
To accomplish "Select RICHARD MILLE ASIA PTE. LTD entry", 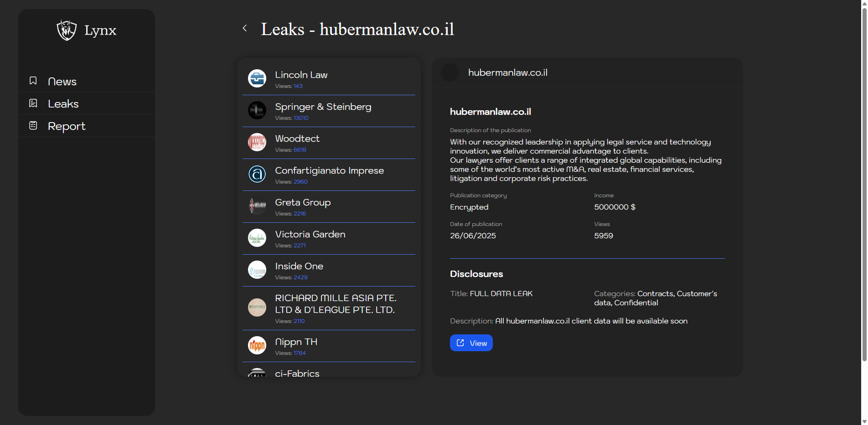I will [x=336, y=304].
